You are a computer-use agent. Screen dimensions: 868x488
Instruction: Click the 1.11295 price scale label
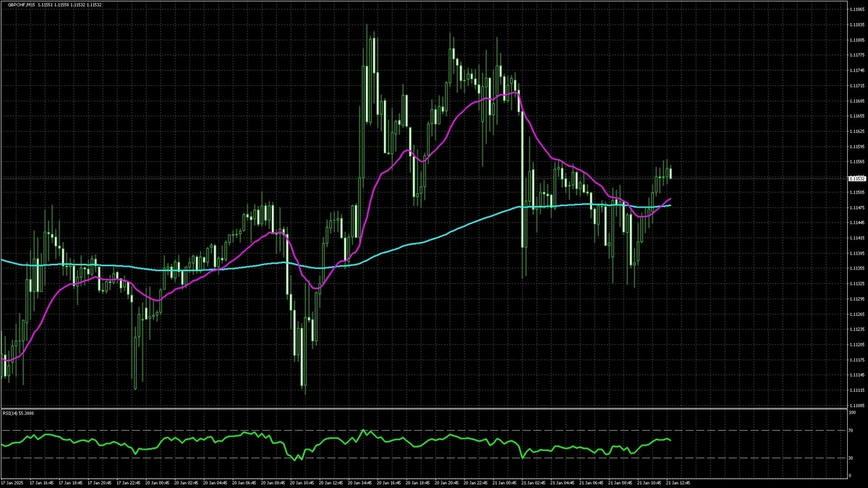pos(856,299)
